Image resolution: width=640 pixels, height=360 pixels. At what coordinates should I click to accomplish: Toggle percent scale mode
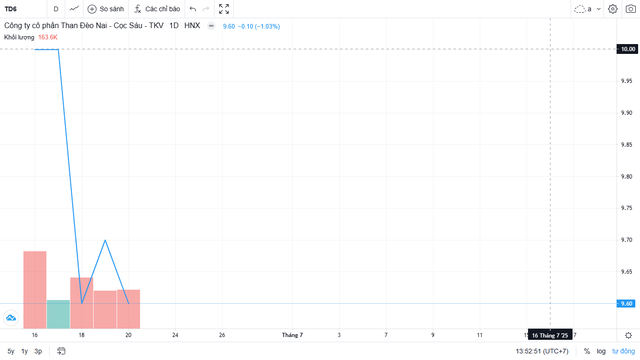(x=587, y=351)
